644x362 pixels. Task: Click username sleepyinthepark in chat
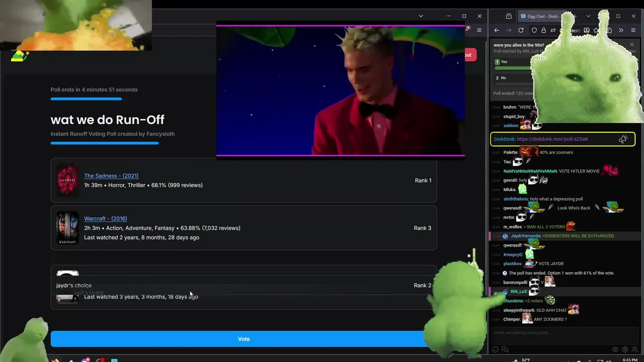click(x=519, y=310)
